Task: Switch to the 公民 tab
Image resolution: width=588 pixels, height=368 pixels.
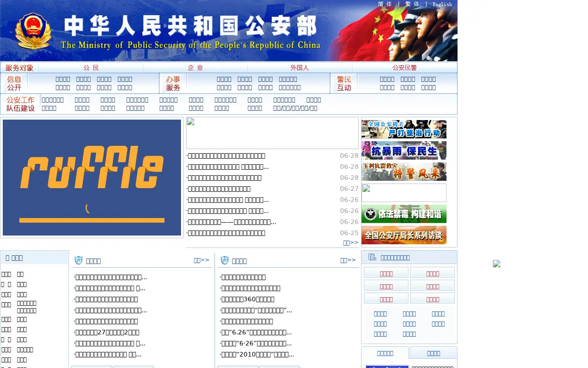Action: pos(91,68)
